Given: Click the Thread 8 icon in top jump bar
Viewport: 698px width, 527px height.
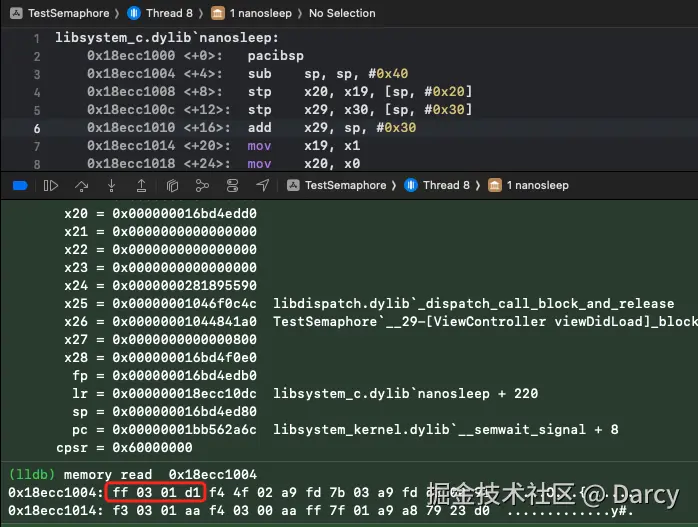Looking at the screenshot, I should click(x=134, y=13).
